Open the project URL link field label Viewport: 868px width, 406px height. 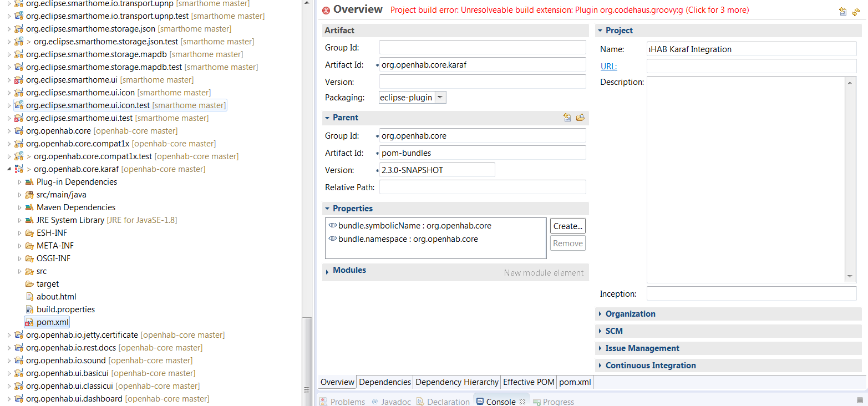point(608,66)
